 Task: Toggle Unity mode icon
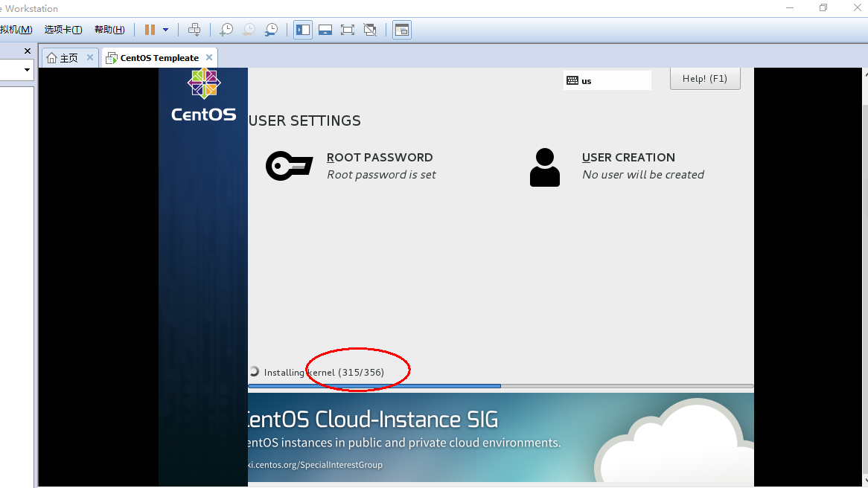370,30
